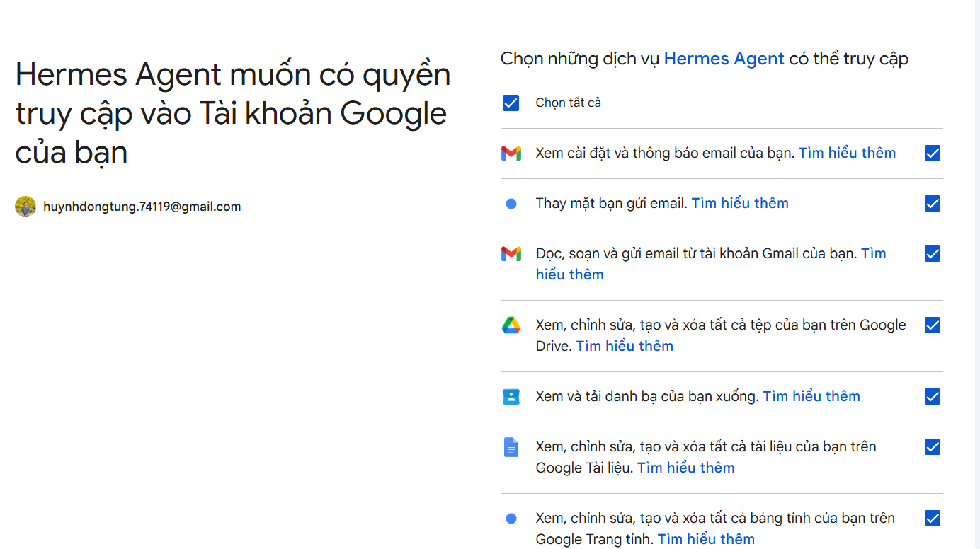
Task: Uncheck the download contacts permission
Action: pyautogui.click(x=933, y=397)
